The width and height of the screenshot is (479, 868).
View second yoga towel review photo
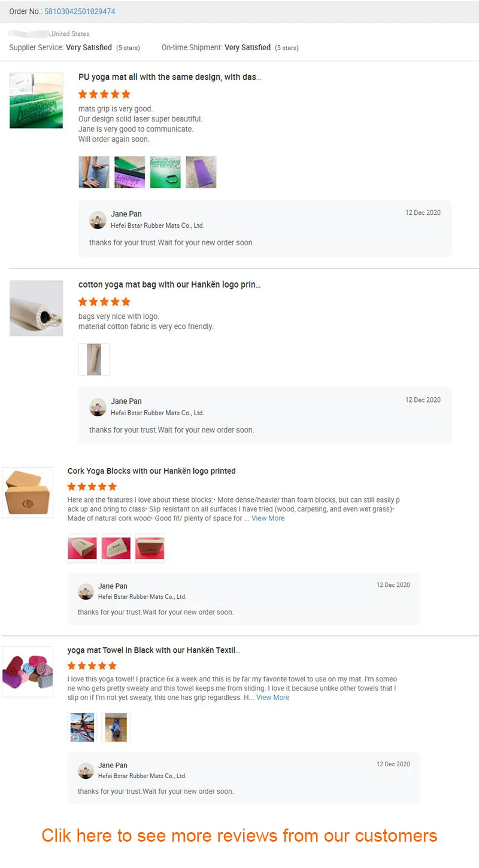(x=116, y=727)
